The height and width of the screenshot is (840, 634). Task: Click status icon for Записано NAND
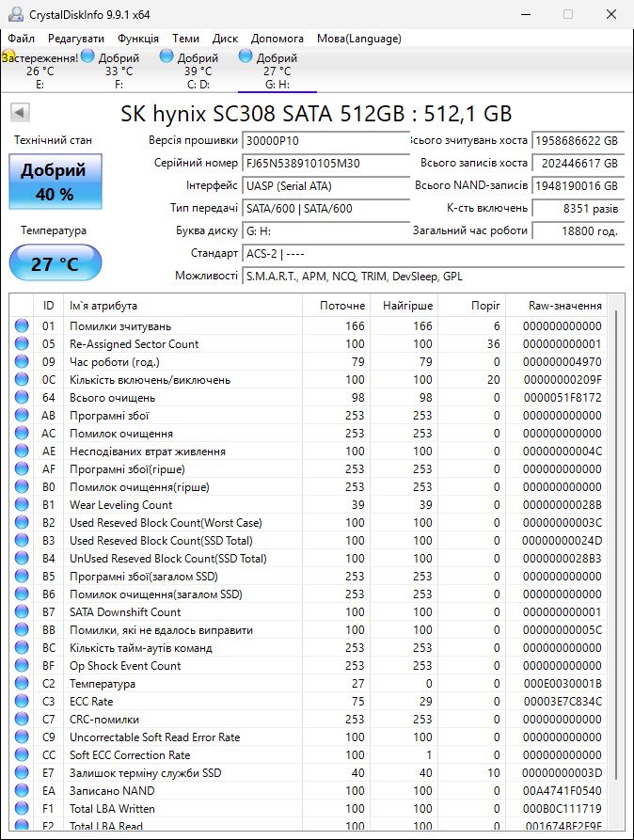[x=22, y=790]
